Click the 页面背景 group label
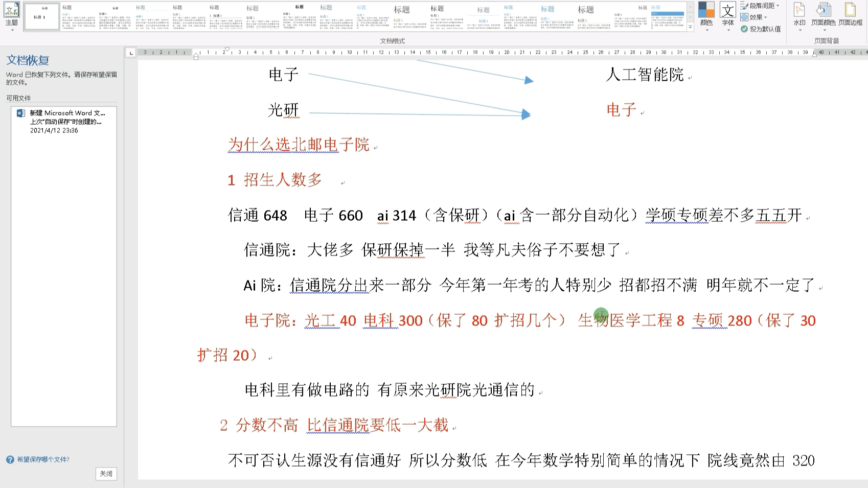 (x=827, y=40)
